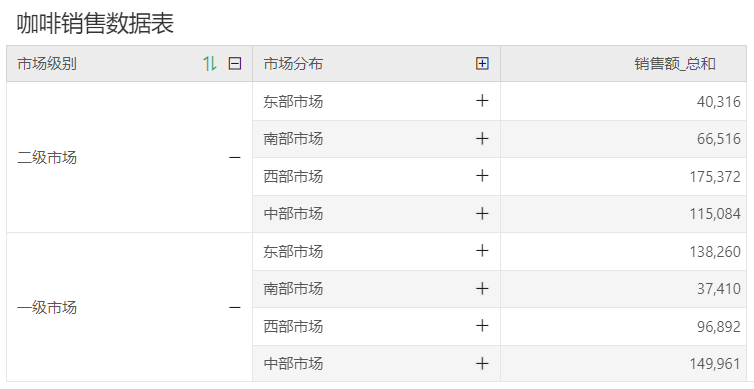Screen dimensions: 754x389
Task: Expand 东部市场 under 一级市场
Action: [482, 251]
